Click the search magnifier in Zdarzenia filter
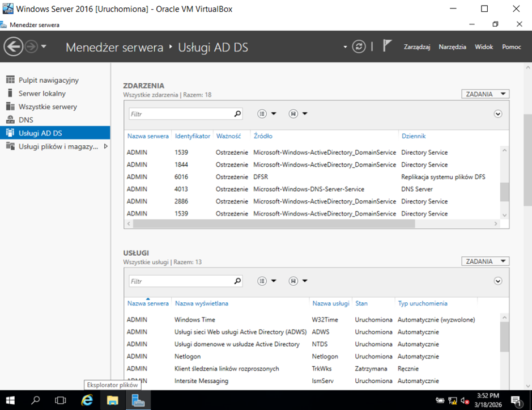Image resolution: width=532 pixels, height=410 pixels. [237, 114]
